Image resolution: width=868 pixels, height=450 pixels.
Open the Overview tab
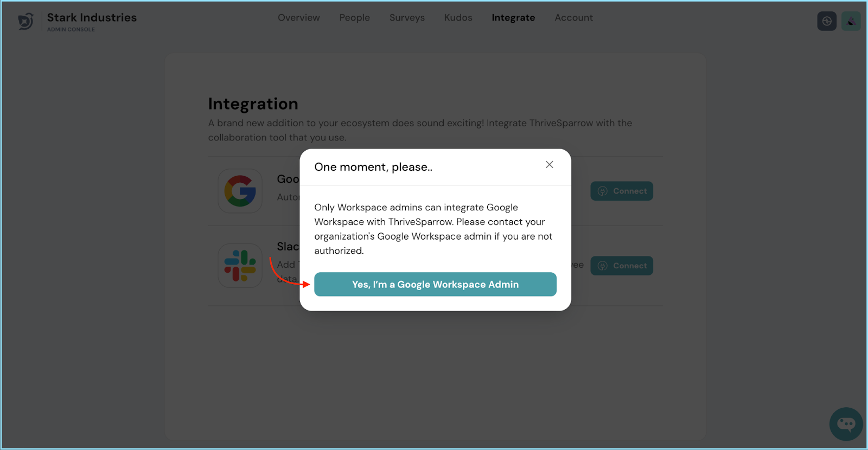[x=299, y=17]
